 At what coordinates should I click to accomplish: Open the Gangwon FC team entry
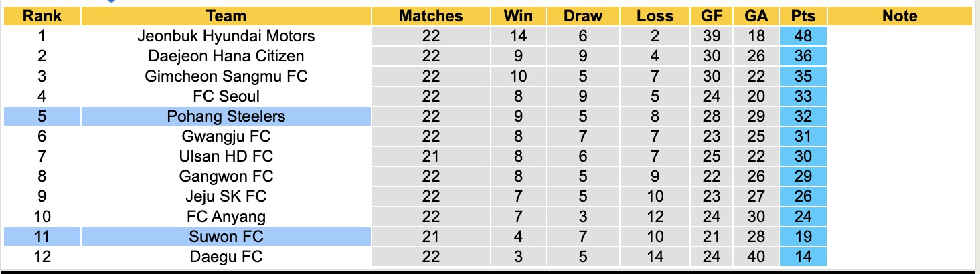[x=226, y=176]
